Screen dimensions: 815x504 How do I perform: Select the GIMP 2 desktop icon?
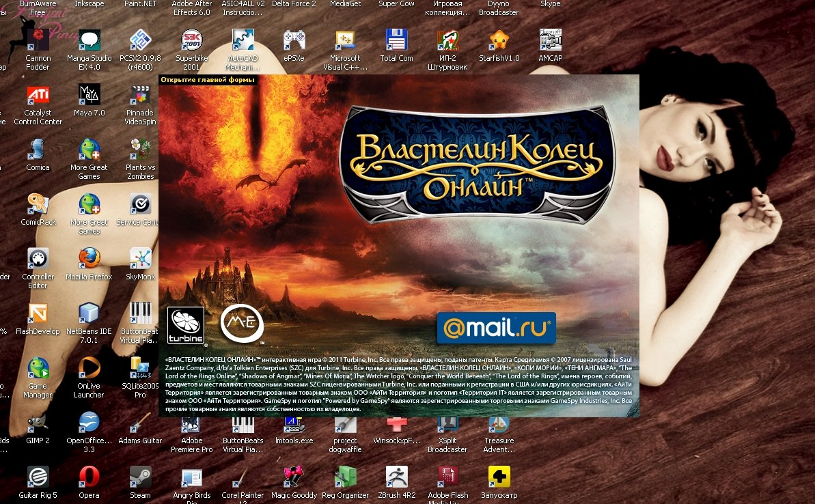[38, 423]
